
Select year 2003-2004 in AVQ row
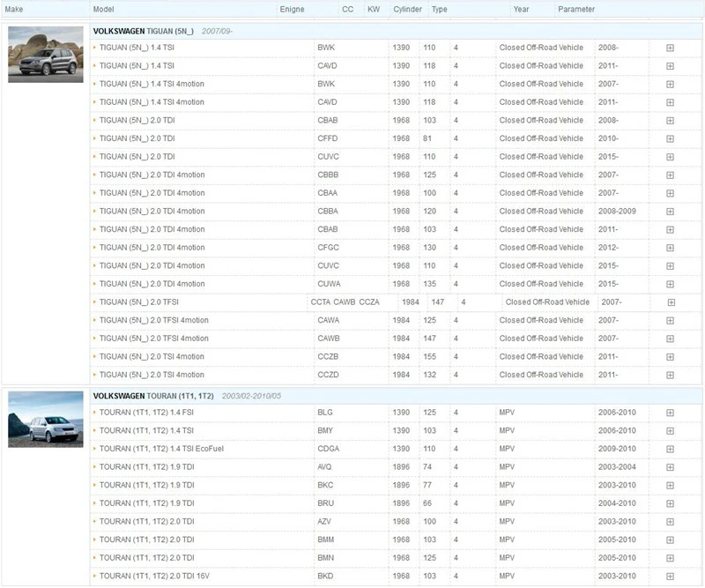(617, 467)
